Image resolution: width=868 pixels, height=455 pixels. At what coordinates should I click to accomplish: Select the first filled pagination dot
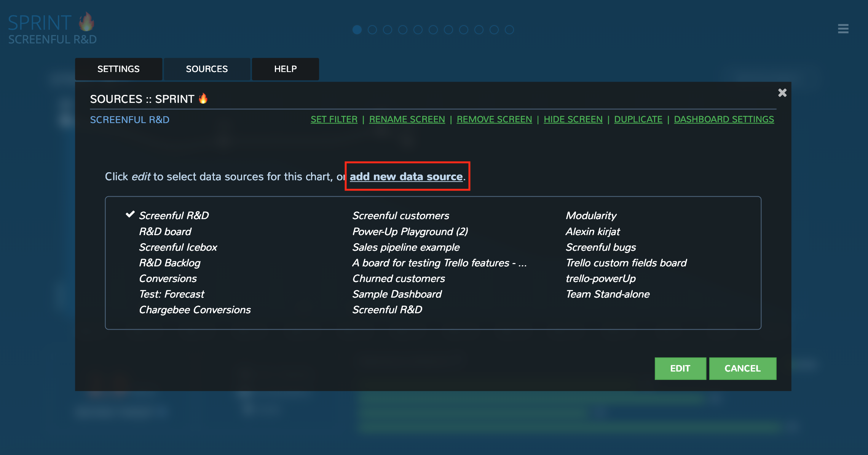(x=357, y=30)
